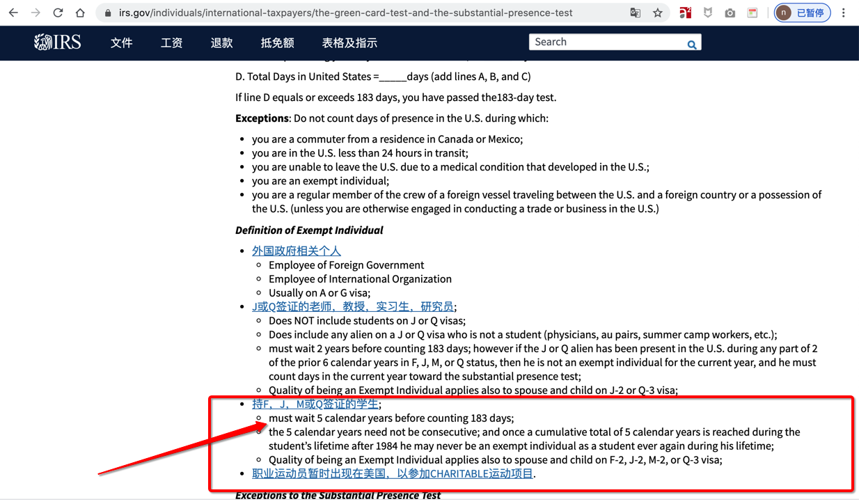The width and height of the screenshot is (859, 504).
Task: Open the 外国政府相关个人 link
Action: coord(297,251)
